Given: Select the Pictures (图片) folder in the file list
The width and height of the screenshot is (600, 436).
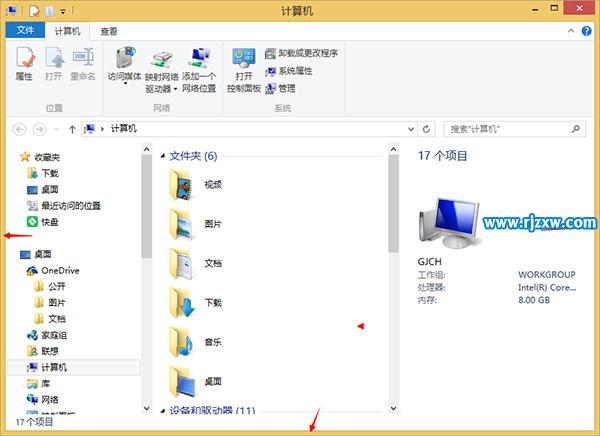Looking at the screenshot, I should click(x=196, y=224).
